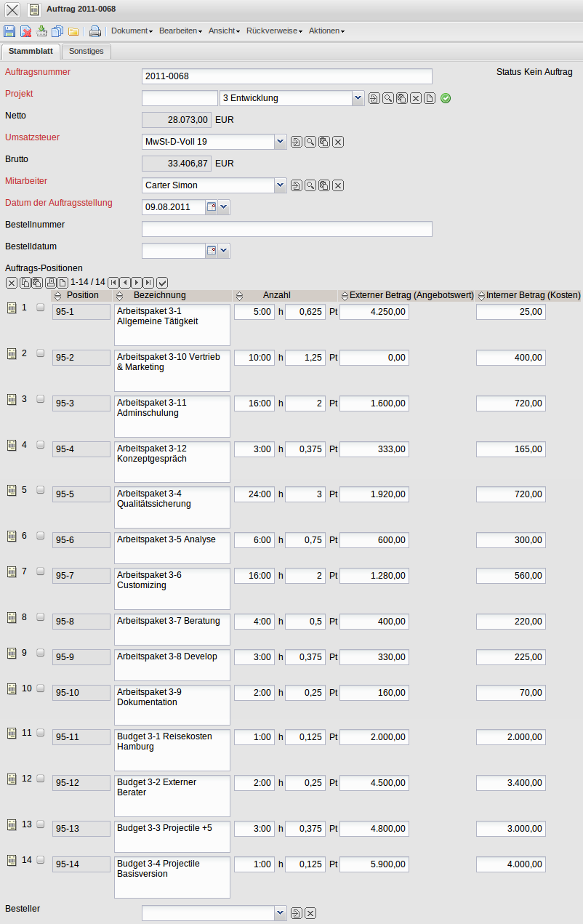Clear the Umsatzsteuer selection with the X icon
The height and width of the screenshot is (924, 583).
[337, 142]
